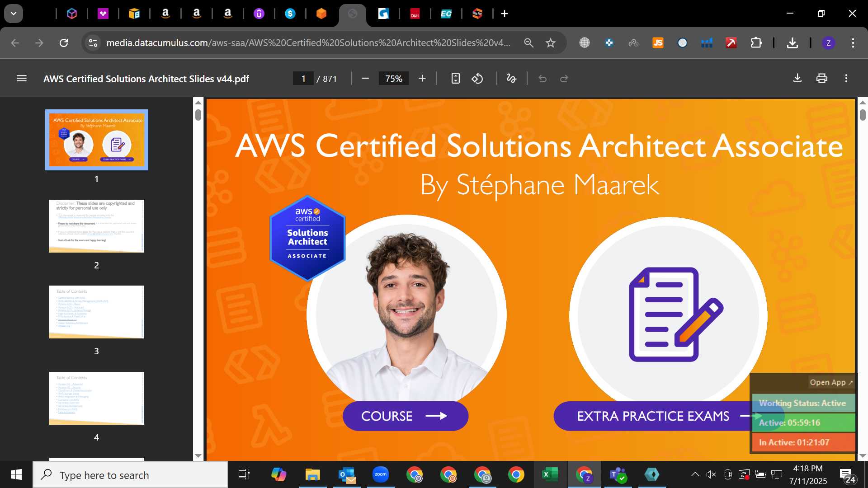Open Microsoft Teams from the taskbar
This screenshot has height=488, width=868.
coord(618,475)
